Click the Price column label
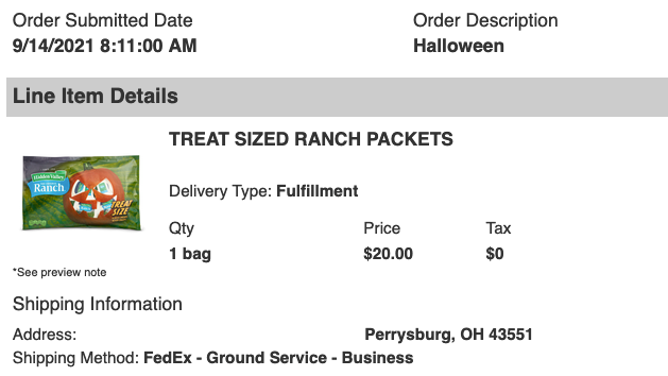668x376 pixels. point(382,228)
